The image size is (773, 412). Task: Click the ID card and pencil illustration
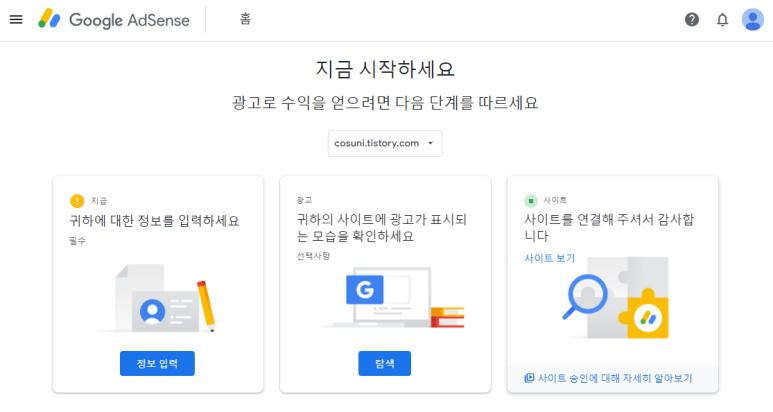158,299
